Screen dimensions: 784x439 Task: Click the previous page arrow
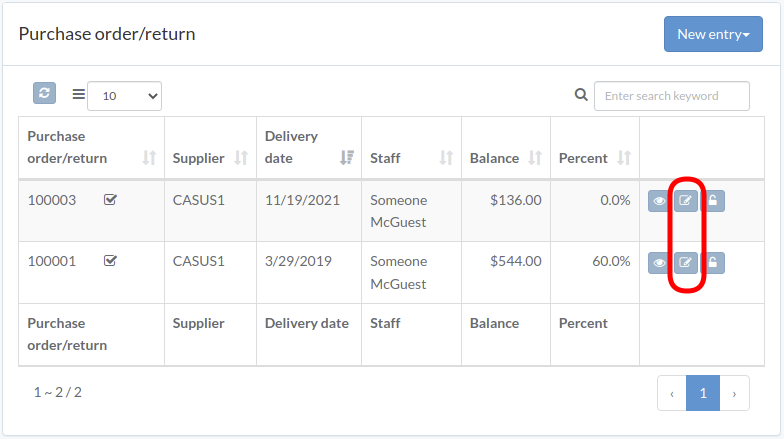pos(672,393)
